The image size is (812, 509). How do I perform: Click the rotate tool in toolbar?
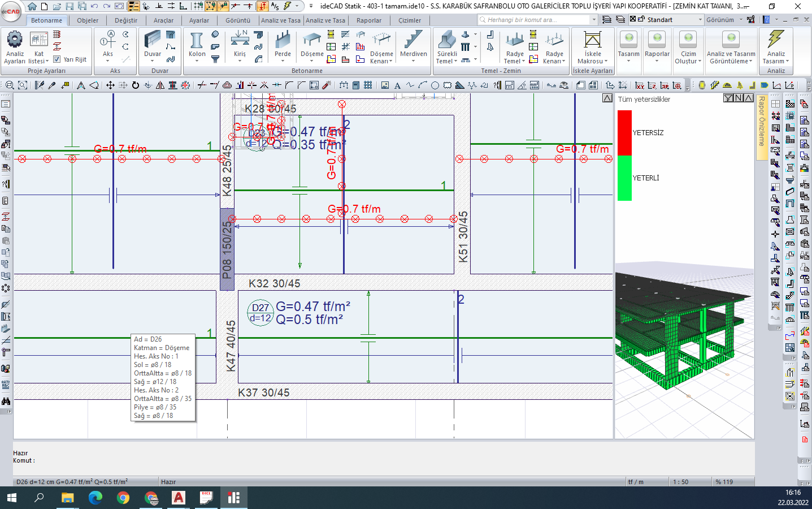(136, 85)
